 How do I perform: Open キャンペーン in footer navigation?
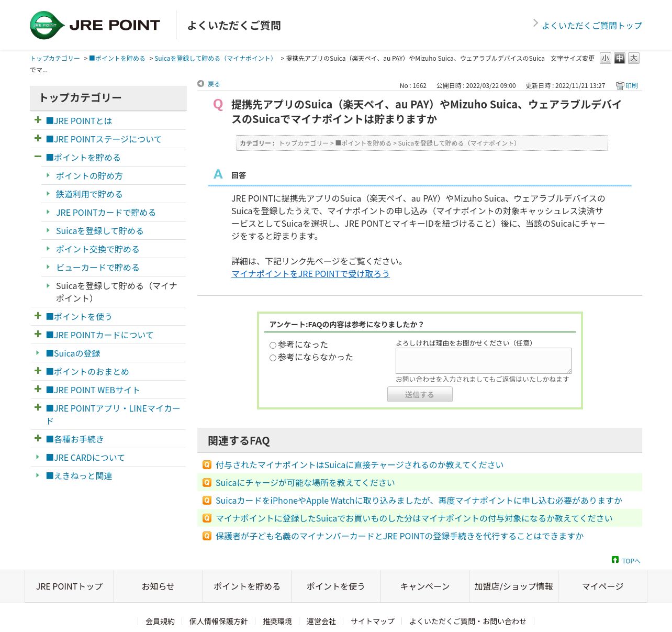(425, 586)
